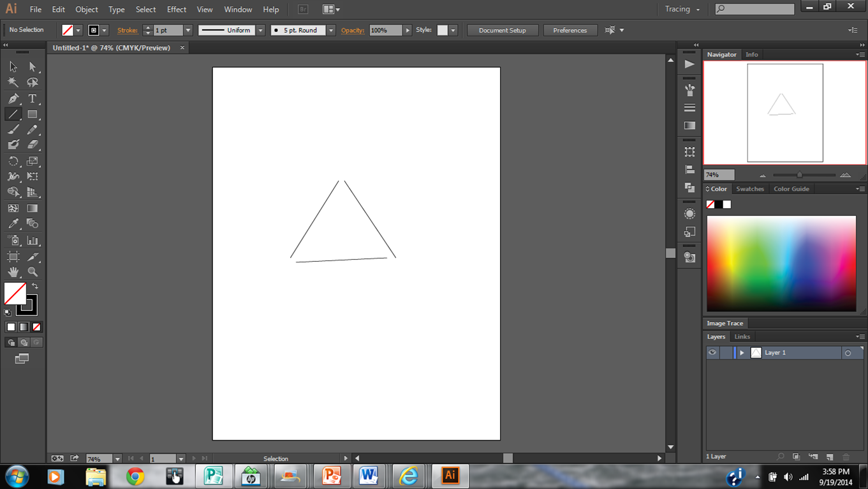Open Arrange Documents dropdown
The height and width of the screenshot is (489, 868).
(x=330, y=10)
